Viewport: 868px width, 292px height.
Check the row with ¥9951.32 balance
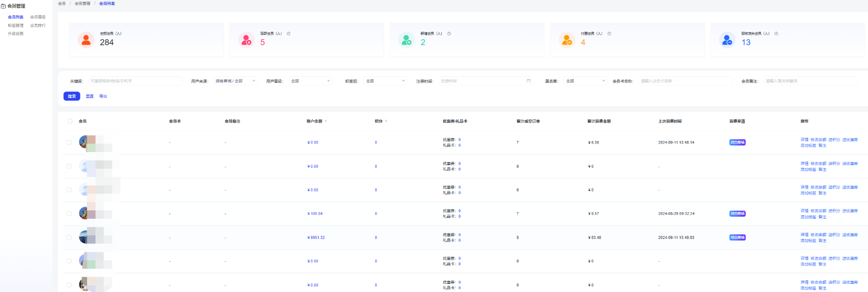69,237
